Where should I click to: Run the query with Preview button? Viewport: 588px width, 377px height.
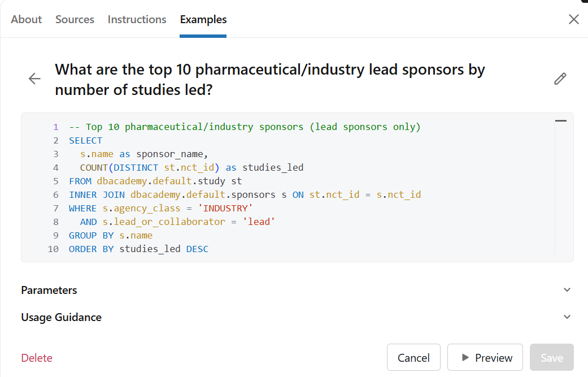(485, 357)
